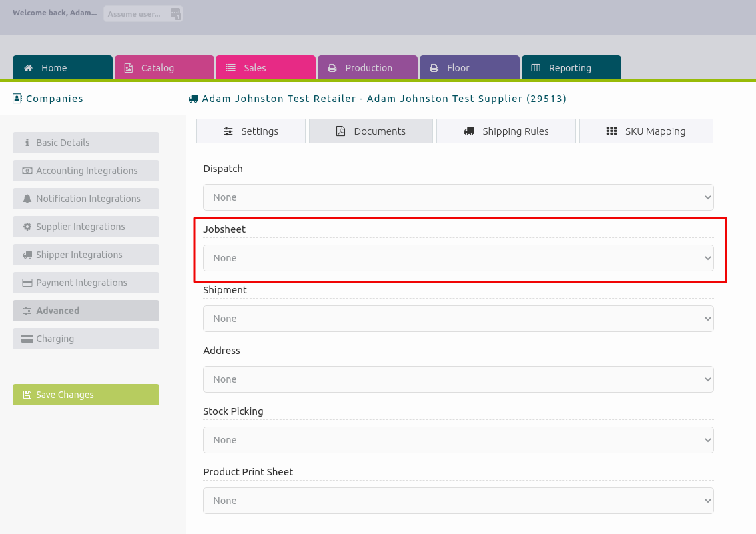The height and width of the screenshot is (534, 756).
Task: Open the Address document dropdown
Action: 458,379
